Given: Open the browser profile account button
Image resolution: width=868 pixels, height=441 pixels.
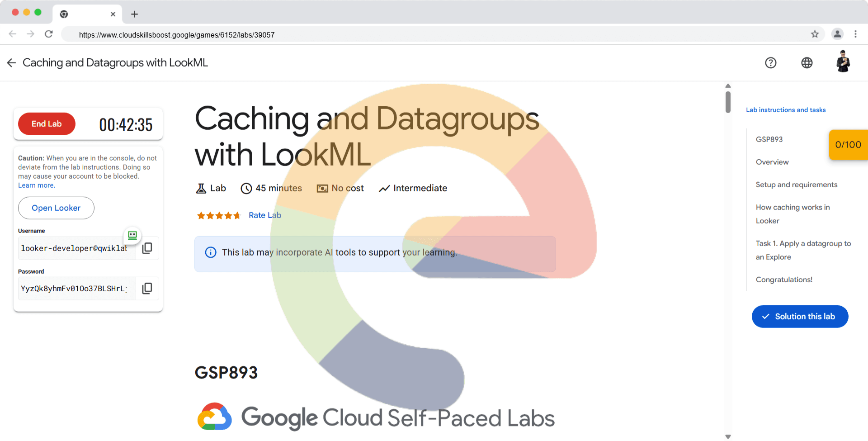Looking at the screenshot, I should coord(837,34).
